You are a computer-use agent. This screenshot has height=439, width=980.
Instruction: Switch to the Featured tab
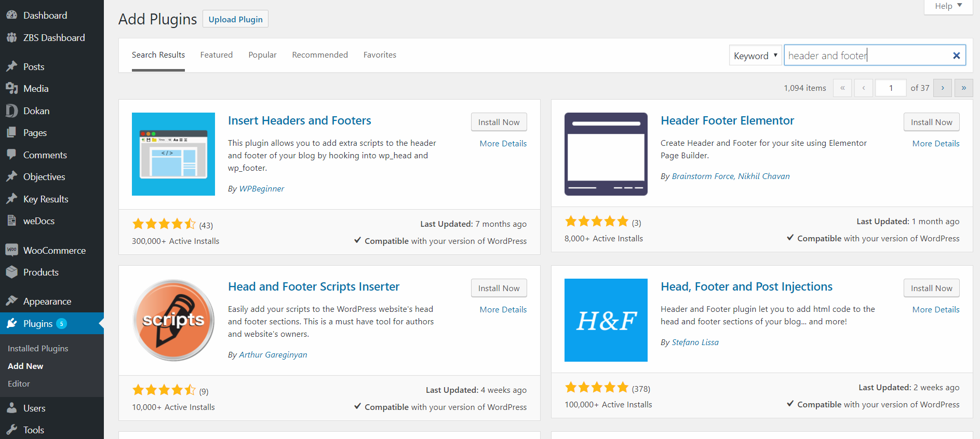tap(217, 54)
